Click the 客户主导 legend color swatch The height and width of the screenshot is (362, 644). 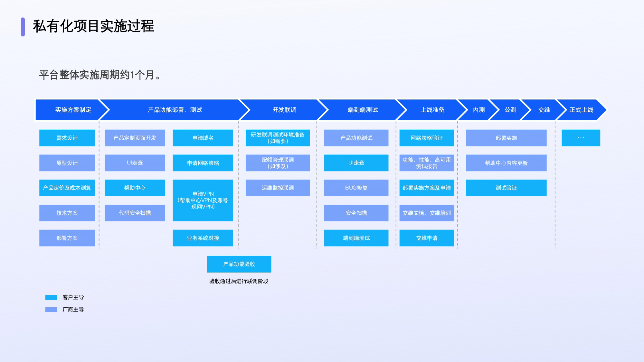tap(51, 297)
